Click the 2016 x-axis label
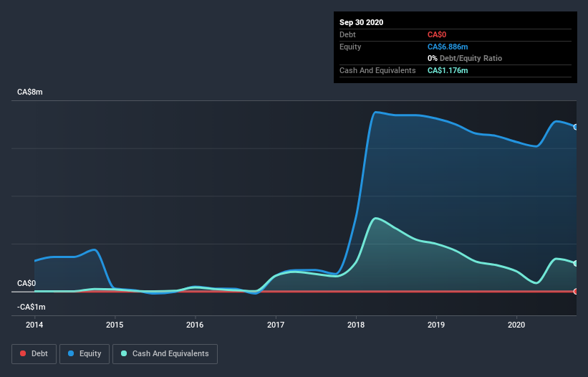The width and height of the screenshot is (588, 377). tap(195, 325)
